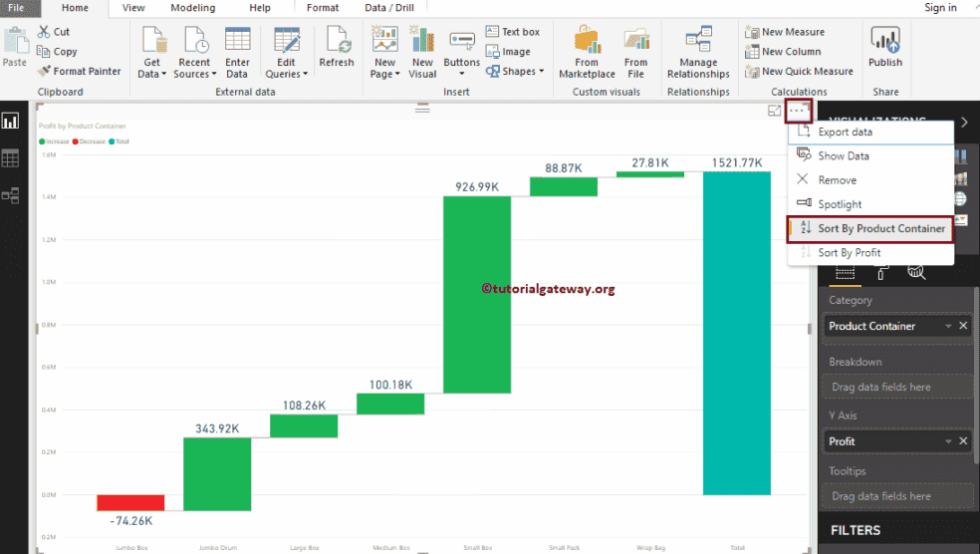Switch to the Modeling tab
Image resolution: width=980 pixels, height=554 pixels.
(193, 8)
